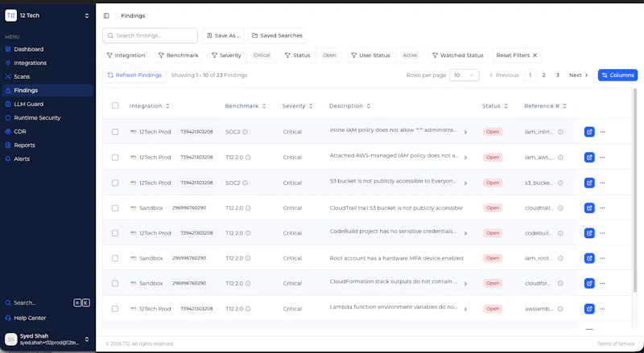The image size is (644, 353).
Task: Open external link for cloudtrail finding
Action: [x=589, y=208]
